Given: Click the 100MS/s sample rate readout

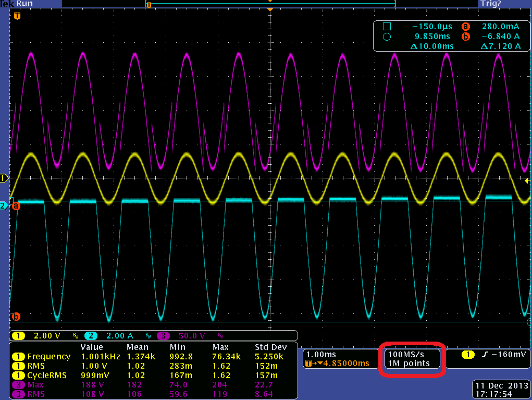Looking at the screenshot, I should click(x=406, y=355).
